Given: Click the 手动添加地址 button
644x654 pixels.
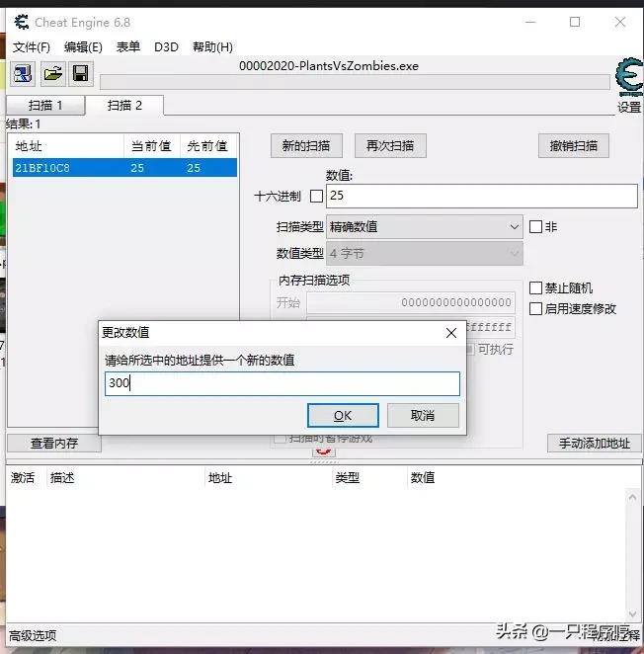Looking at the screenshot, I should [595, 443].
